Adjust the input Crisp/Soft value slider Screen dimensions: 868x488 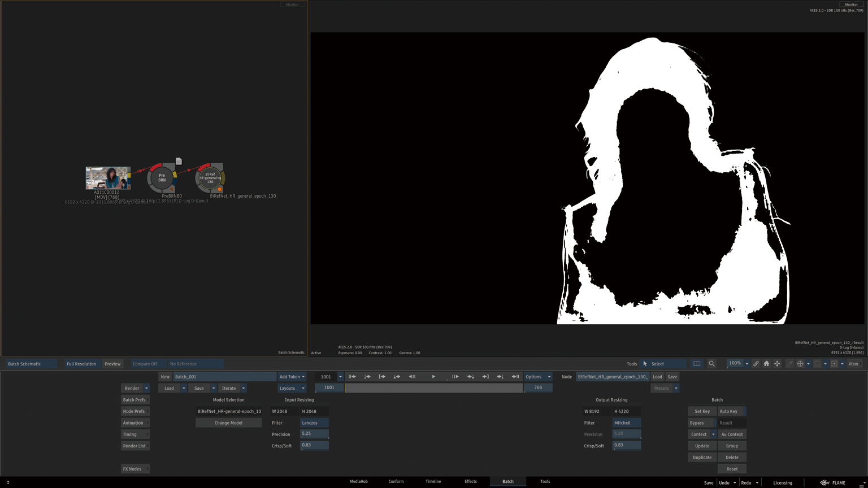coord(314,445)
